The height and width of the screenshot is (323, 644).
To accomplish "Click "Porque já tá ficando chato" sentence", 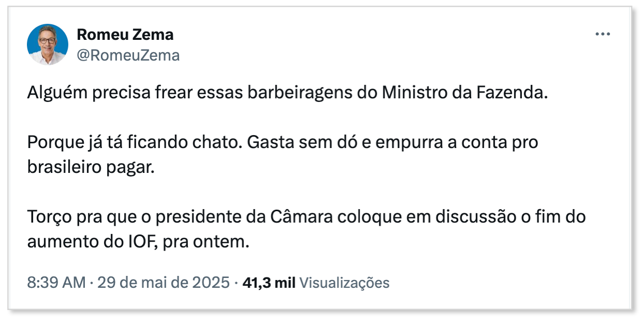I will click(x=134, y=142).
